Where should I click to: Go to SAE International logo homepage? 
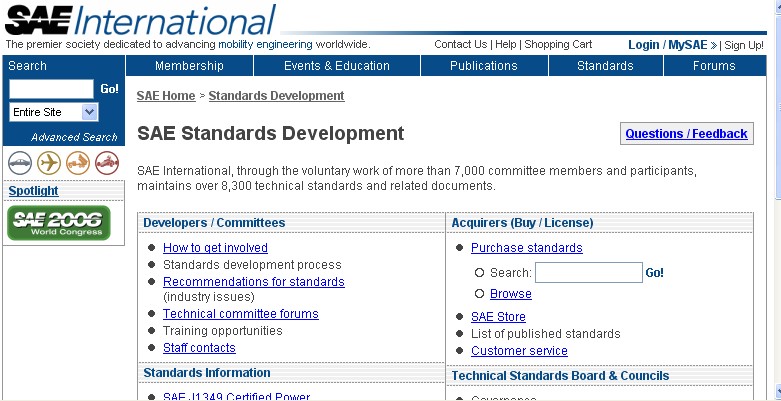(139, 20)
